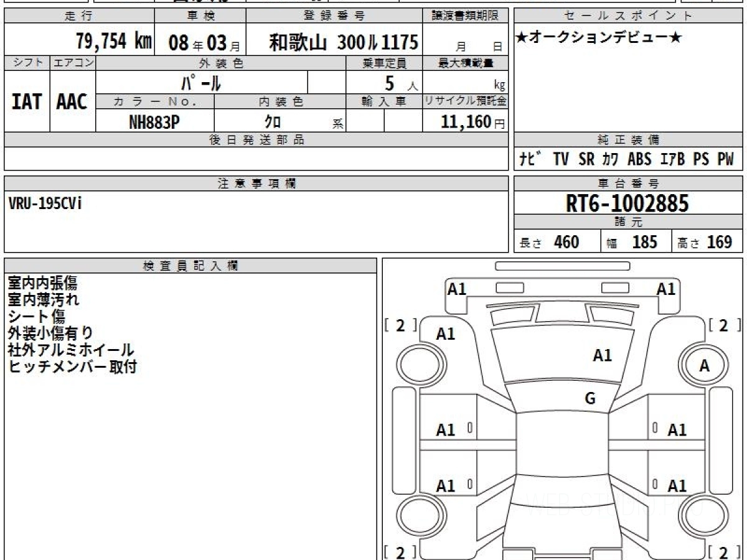Select the inspector note 外装小傷有り
747x560 pixels.
pos(50,334)
